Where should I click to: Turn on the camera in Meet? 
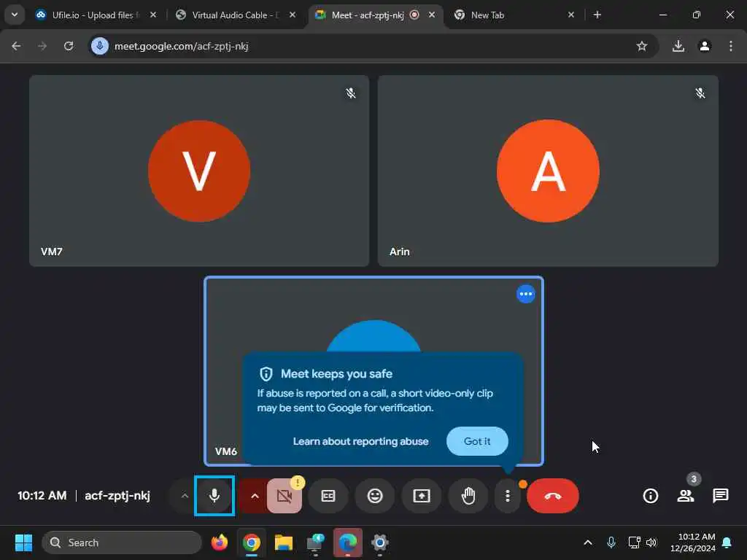click(x=285, y=496)
